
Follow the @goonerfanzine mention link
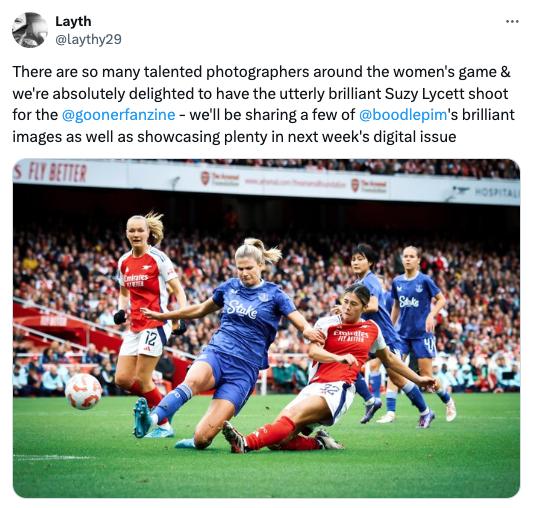pos(118,115)
